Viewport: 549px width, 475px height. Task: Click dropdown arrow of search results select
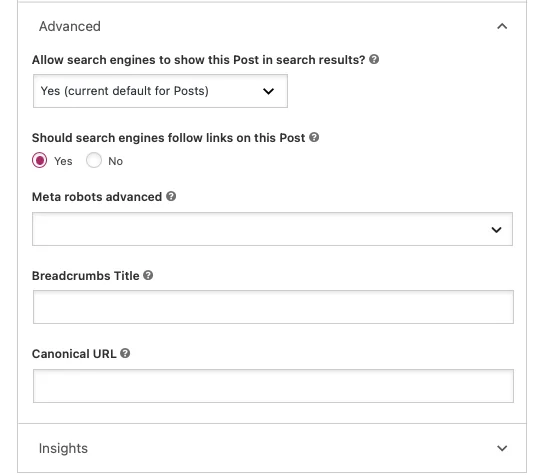268,91
